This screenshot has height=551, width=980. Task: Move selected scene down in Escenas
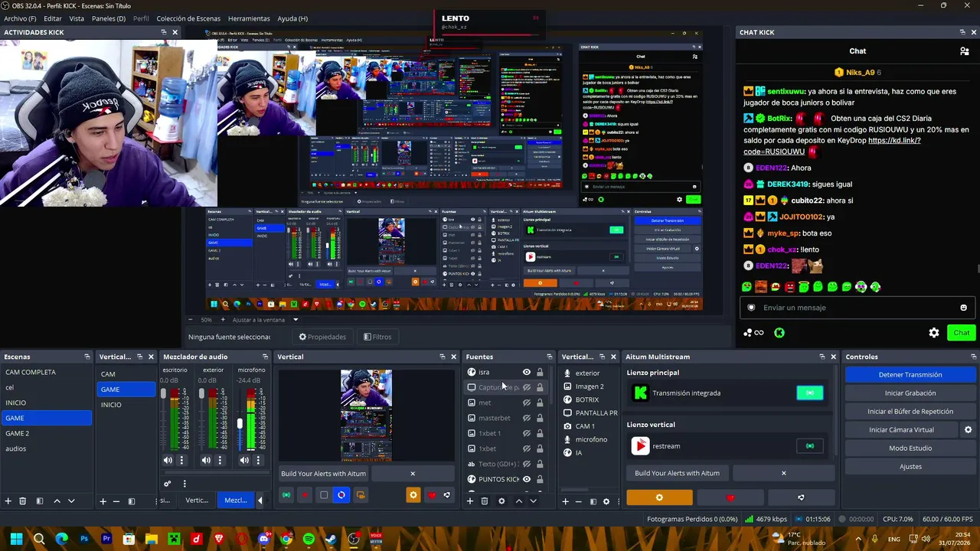pyautogui.click(x=71, y=501)
